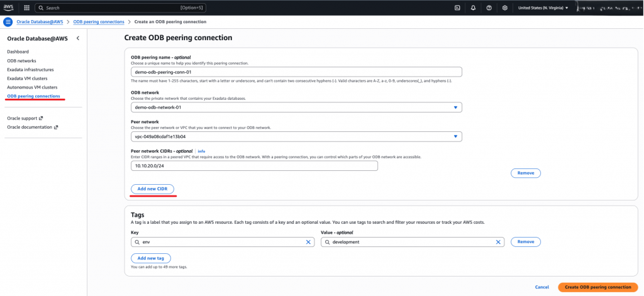Click the Add new CIDR button
644x296 pixels.
point(152,189)
